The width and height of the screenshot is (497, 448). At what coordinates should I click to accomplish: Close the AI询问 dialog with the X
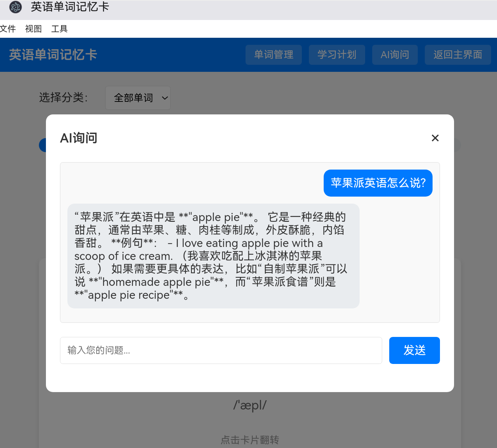[435, 138]
